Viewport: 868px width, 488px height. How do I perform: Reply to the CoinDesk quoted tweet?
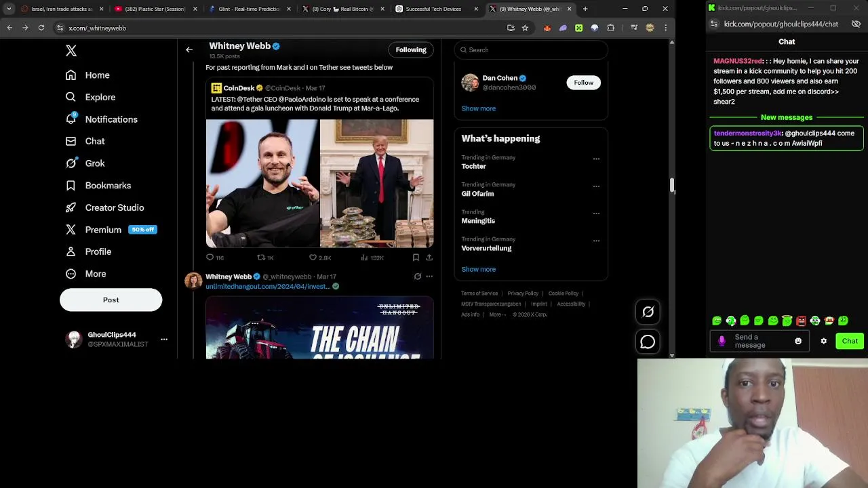[214, 258]
